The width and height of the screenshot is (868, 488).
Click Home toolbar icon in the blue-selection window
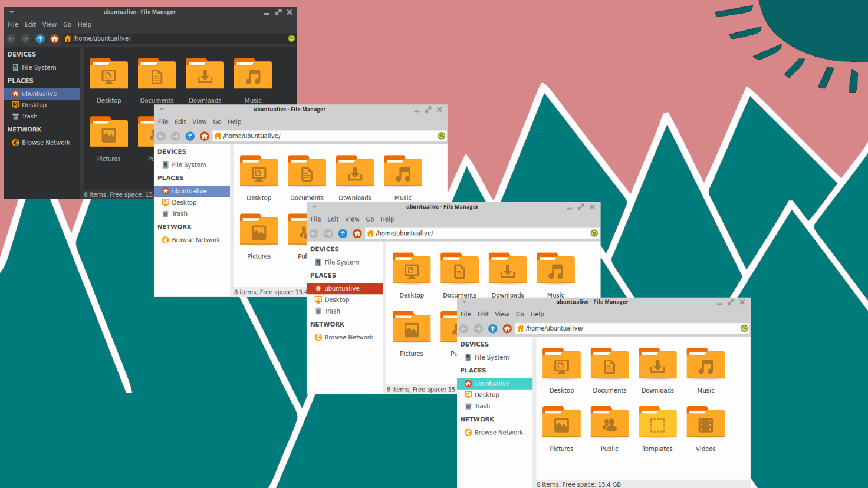coord(205,136)
